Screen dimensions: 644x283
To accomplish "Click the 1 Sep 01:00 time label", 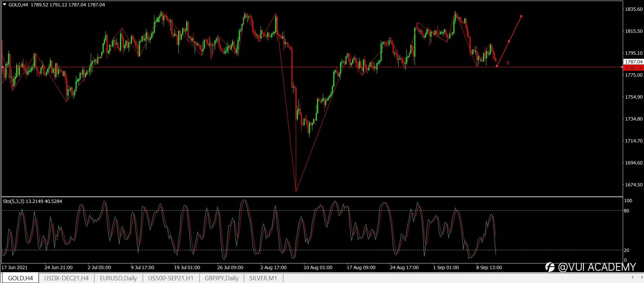I will 446,267.
